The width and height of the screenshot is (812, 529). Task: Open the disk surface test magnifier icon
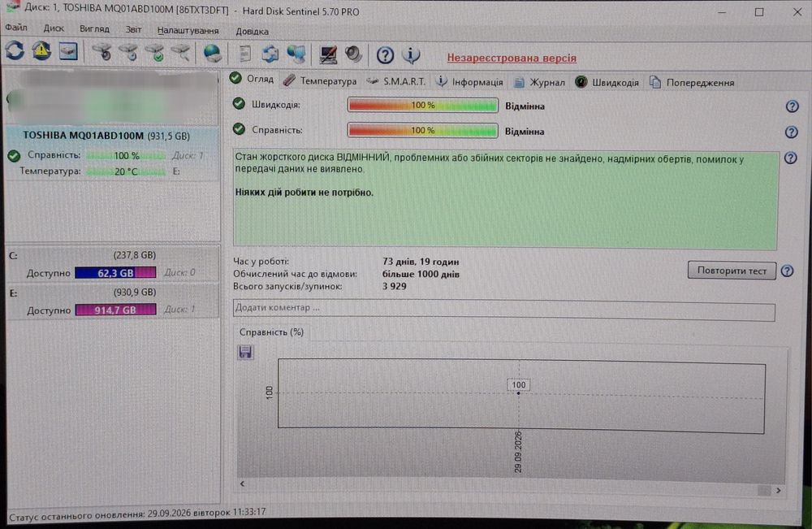(181, 52)
